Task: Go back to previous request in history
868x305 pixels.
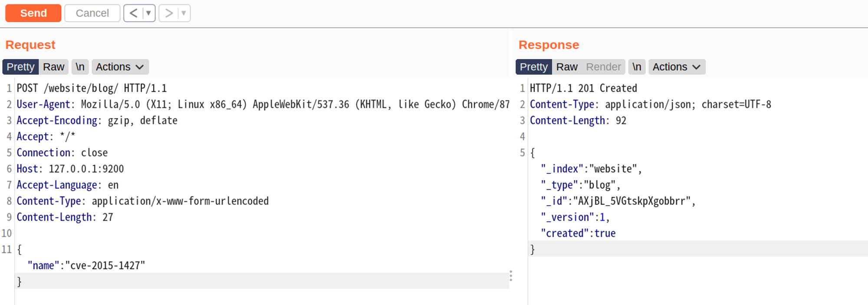Action: point(134,13)
